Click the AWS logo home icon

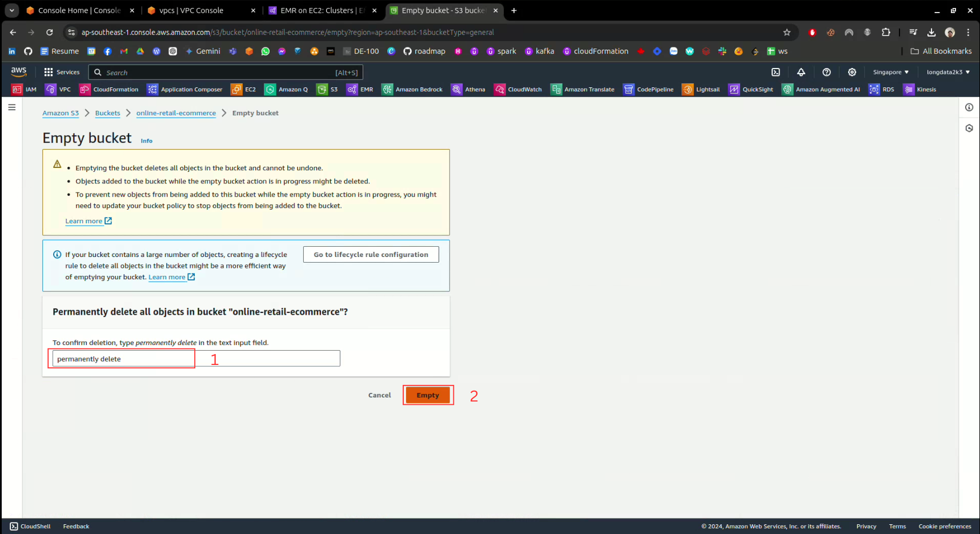[x=19, y=72]
